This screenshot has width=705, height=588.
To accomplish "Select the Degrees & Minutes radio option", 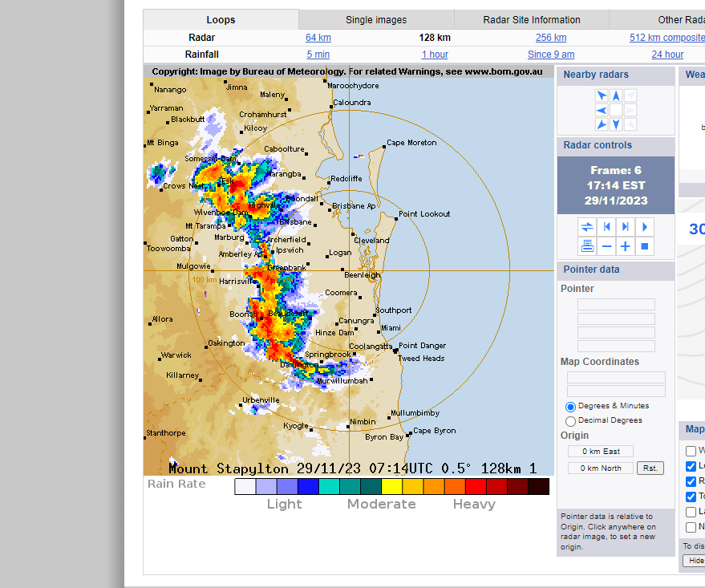I will point(570,407).
